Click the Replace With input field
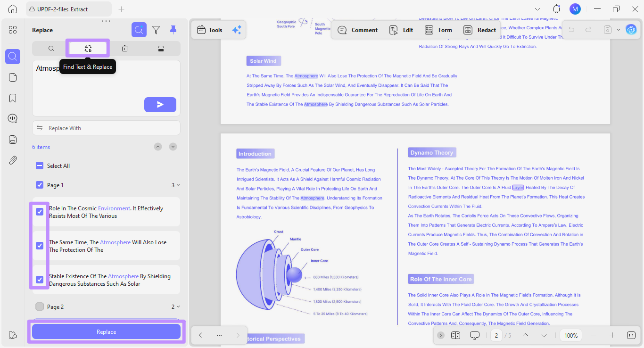 coord(106,128)
